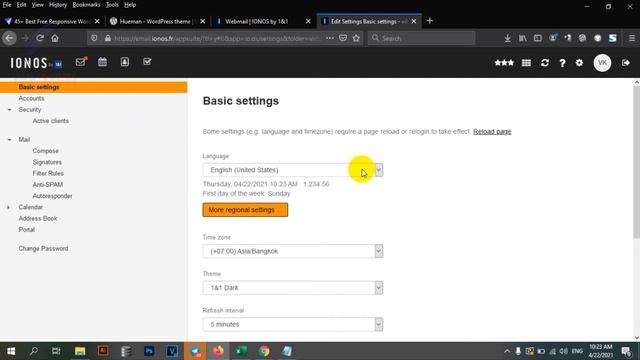Select Basic settings in the sidebar
This screenshot has height=360, width=640.
coord(93,87)
